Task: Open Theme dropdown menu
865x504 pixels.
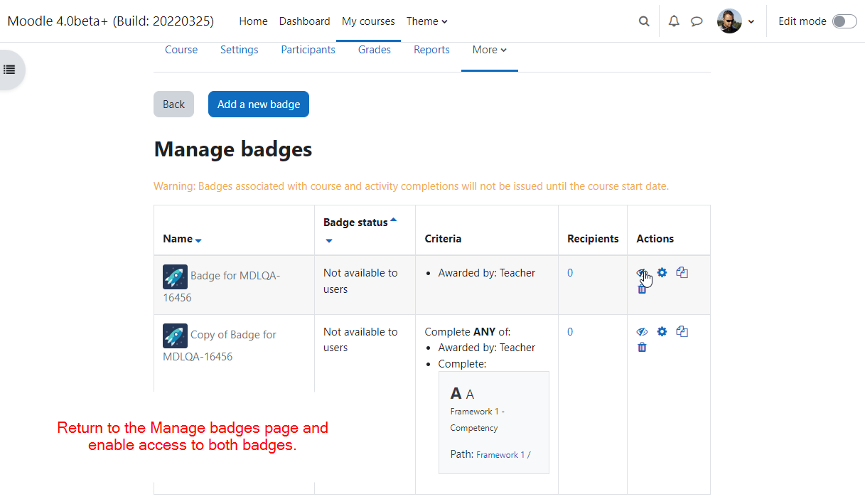Action: click(426, 21)
